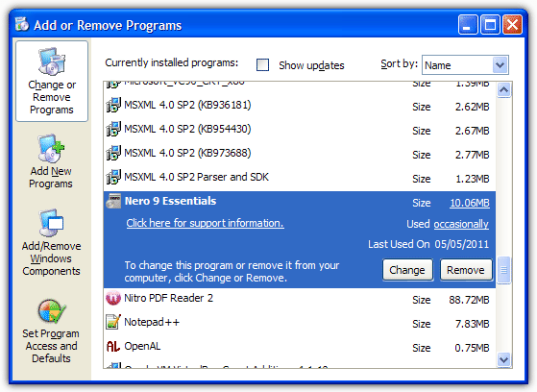Click the Used occasionally link
The image size is (537, 392).
[x=461, y=224]
